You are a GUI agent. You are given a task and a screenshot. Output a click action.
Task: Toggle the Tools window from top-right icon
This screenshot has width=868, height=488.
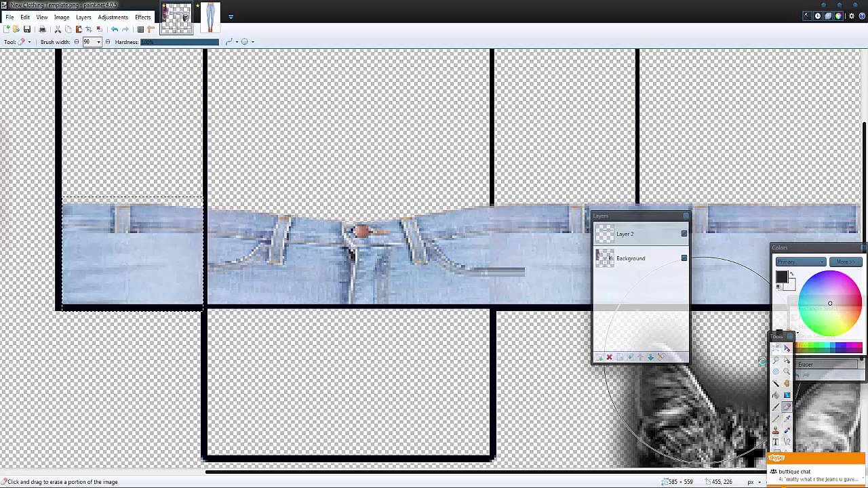(x=807, y=16)
